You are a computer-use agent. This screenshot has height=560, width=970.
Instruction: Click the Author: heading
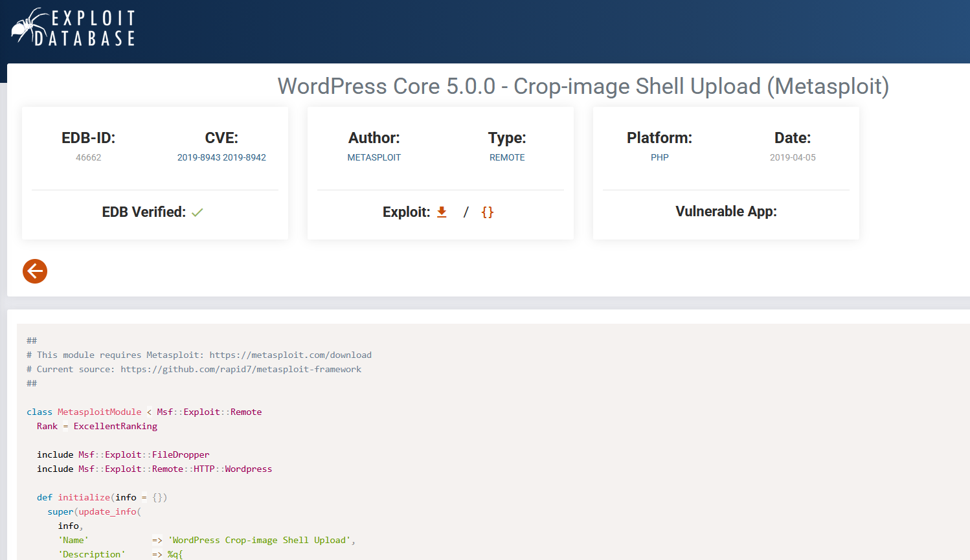click(x=374, y=138)
